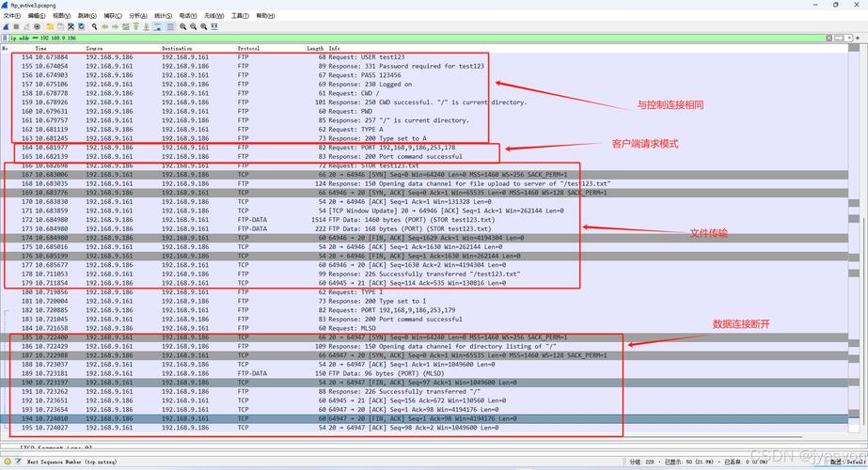Toggle packet list colorization
This screenshot has width=868, height=470.
coord(168,26)
